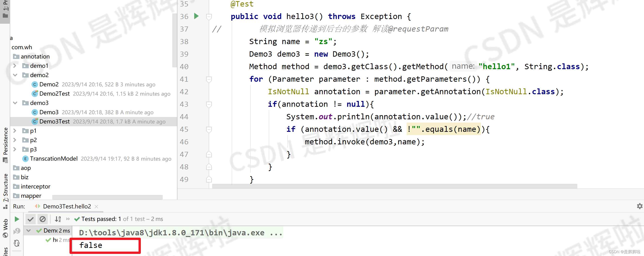Expand the p2 package
644x256 pixels.
(x=15, y=140)
